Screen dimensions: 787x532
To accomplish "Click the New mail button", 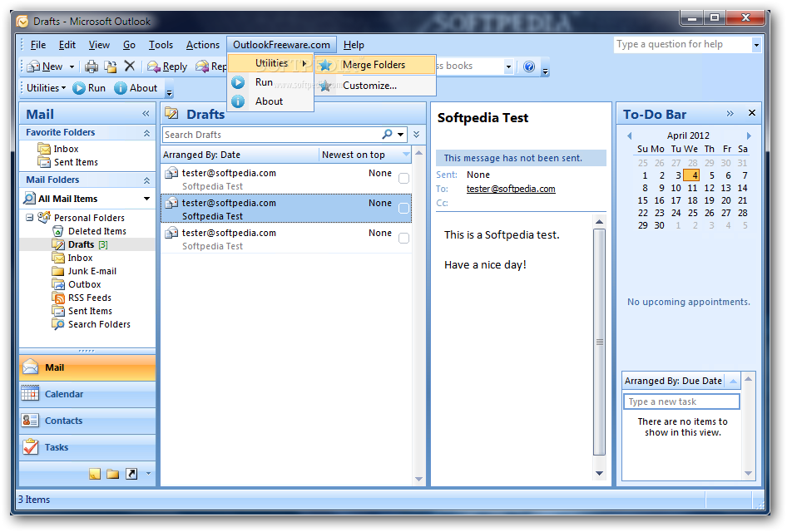I will 45,66.
